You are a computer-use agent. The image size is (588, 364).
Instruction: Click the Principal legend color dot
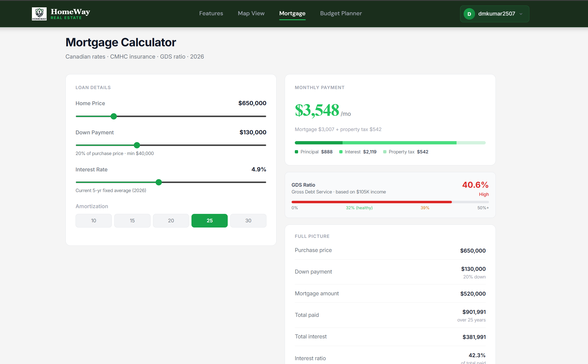(x=296, y=152)
